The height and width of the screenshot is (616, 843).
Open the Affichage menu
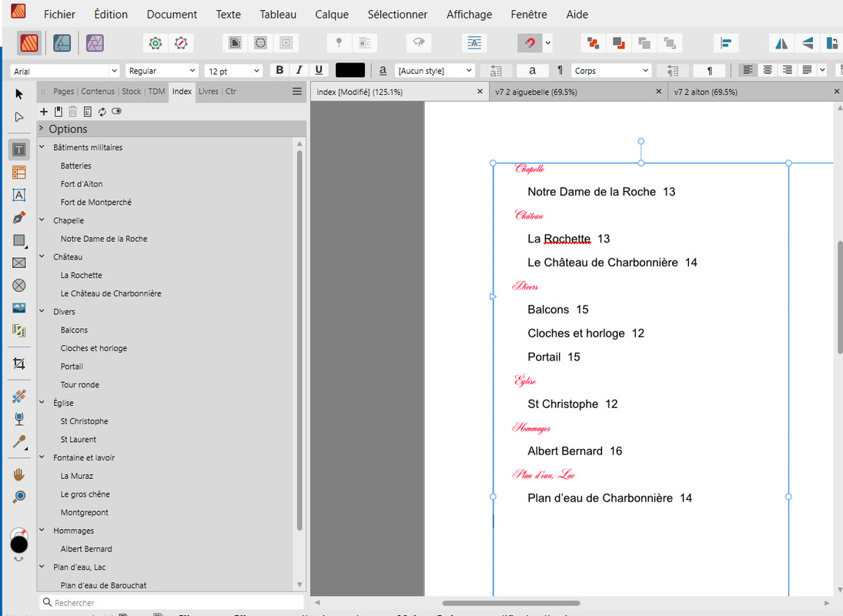coord(469,15)
